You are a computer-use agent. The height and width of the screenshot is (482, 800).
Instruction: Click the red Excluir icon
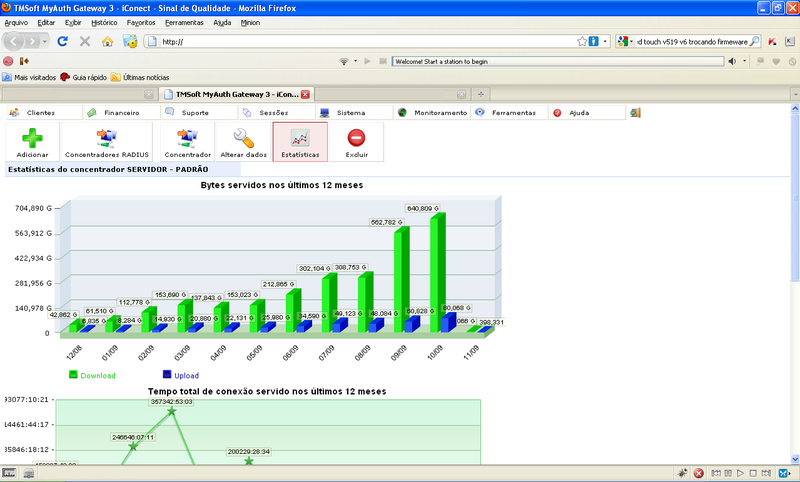[x=356, y=138]
